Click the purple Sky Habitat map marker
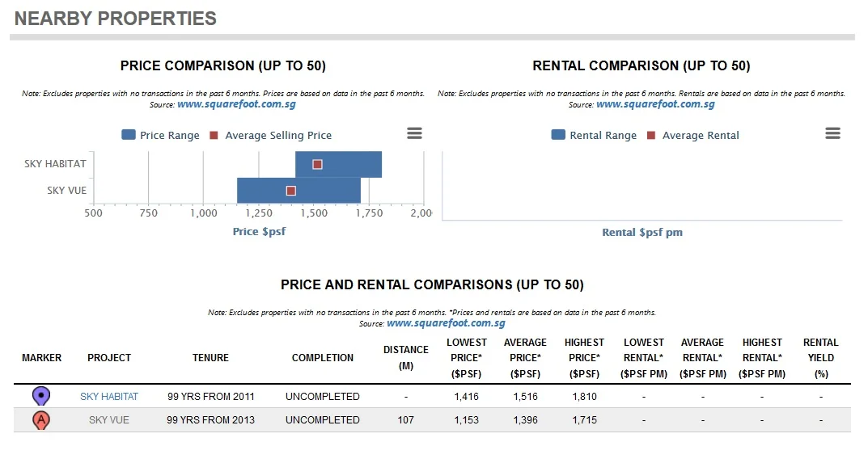The height and width of the screenshot is (459, 868). pyautogui.click(x=41, y=396)
